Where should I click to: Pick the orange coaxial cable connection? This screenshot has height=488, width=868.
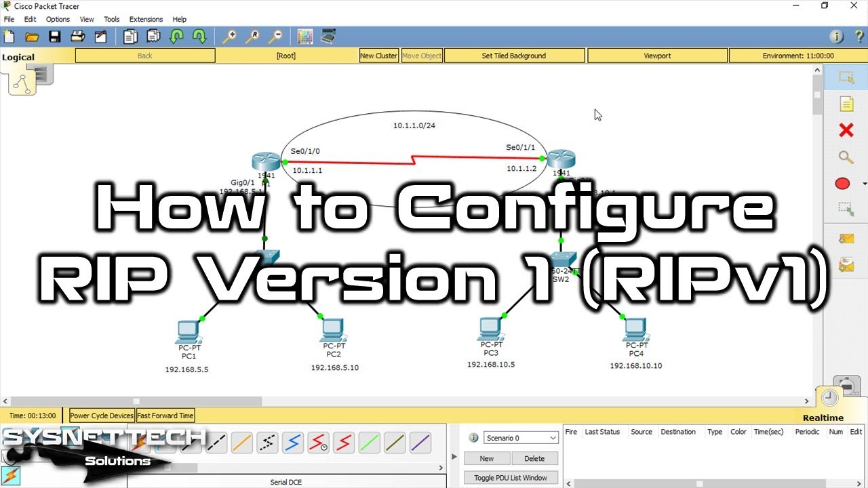point(242,443)
